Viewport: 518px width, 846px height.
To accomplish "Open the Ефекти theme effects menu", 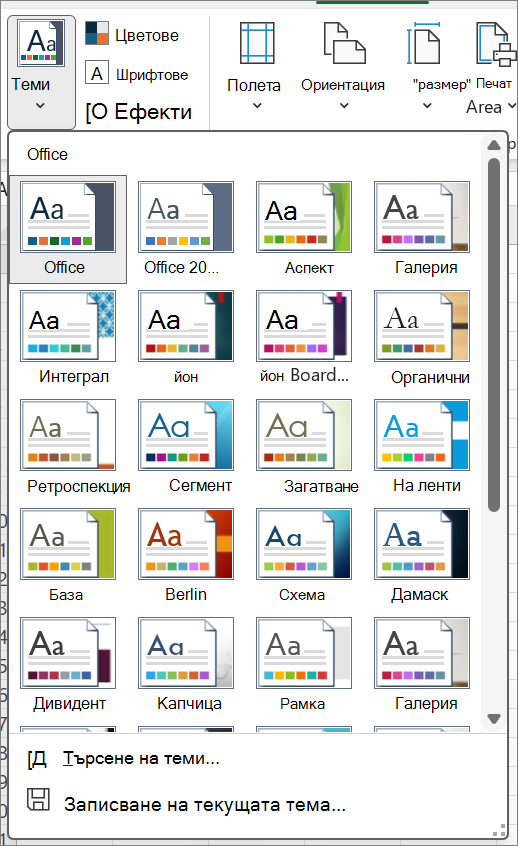I will 139,112.
